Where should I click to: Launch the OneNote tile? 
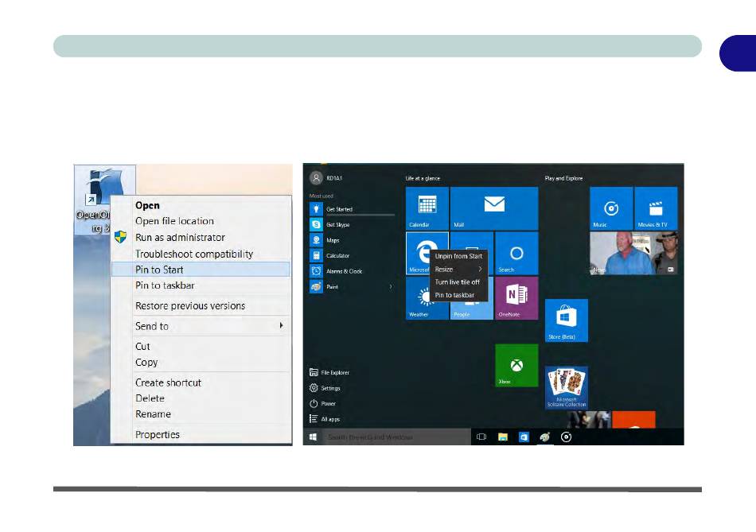[516, 297]
